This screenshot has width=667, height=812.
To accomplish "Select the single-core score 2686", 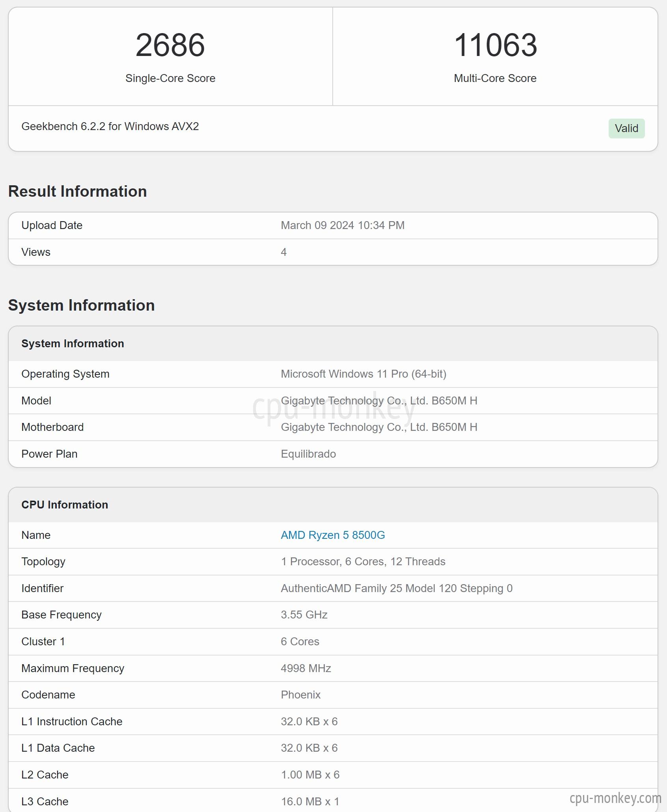I will click(x=170, y=45).
